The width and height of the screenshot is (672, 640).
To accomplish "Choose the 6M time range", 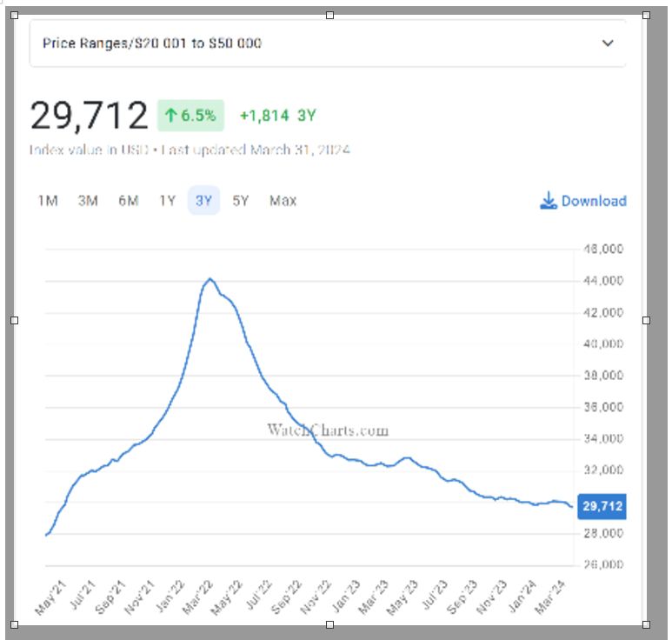I will (128, 201).
